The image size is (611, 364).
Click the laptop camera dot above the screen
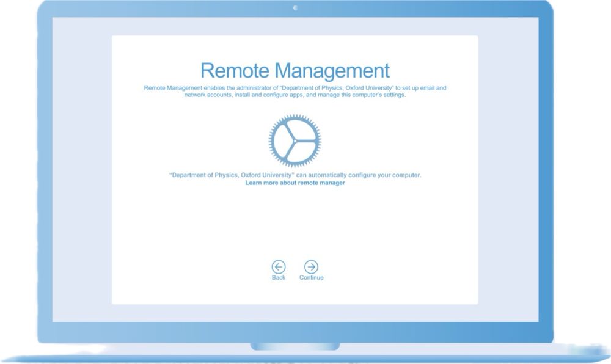click(295, 8)
